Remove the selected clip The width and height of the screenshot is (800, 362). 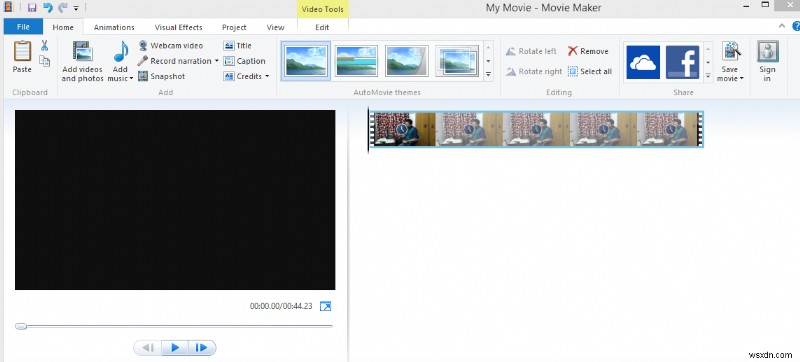click(588, 51)
